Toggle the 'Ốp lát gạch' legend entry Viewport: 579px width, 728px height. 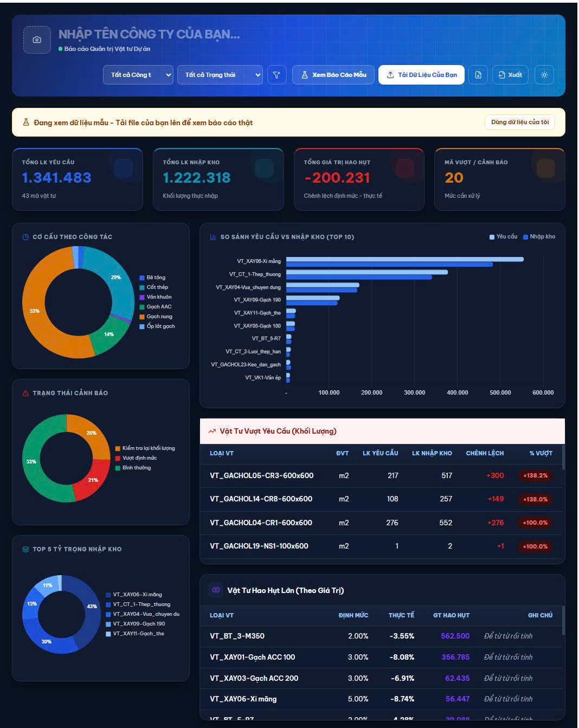tap(157, 326)
